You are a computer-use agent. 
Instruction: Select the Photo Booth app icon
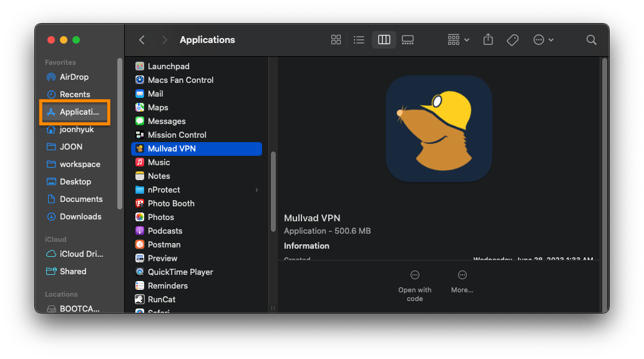[x=140, y=204]
